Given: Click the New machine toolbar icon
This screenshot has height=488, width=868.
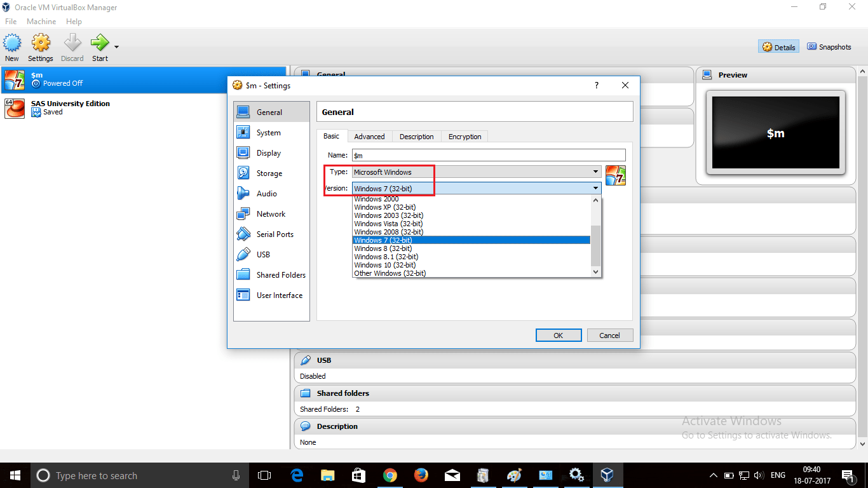Looking at the screenshot, I should coord(12,48).
